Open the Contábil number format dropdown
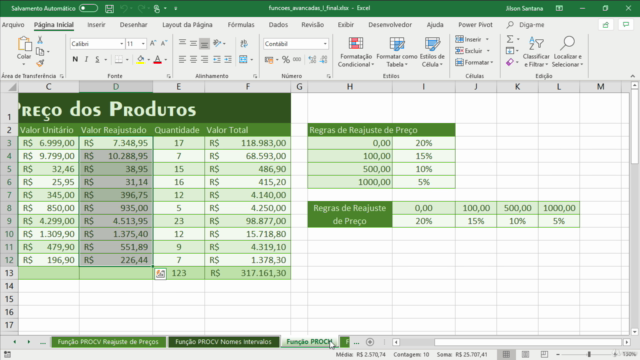This screenshot has width=640, height=360. click(x=325, y=44)
